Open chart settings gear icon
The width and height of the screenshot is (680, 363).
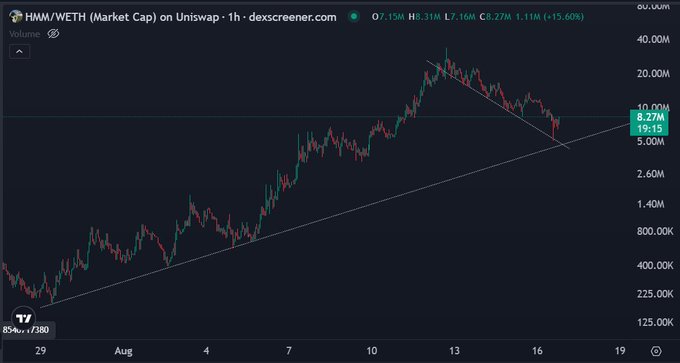click(656, 351)
